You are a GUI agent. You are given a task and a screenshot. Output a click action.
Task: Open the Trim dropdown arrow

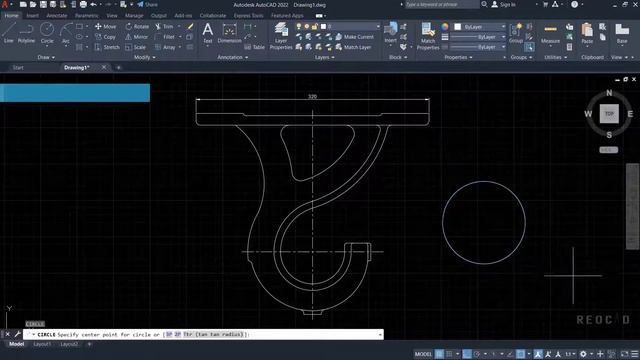click(179, 26)
